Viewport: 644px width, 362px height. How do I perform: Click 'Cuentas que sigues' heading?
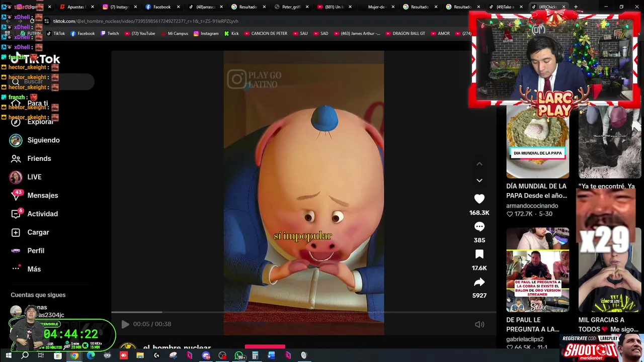coord(38,295)
